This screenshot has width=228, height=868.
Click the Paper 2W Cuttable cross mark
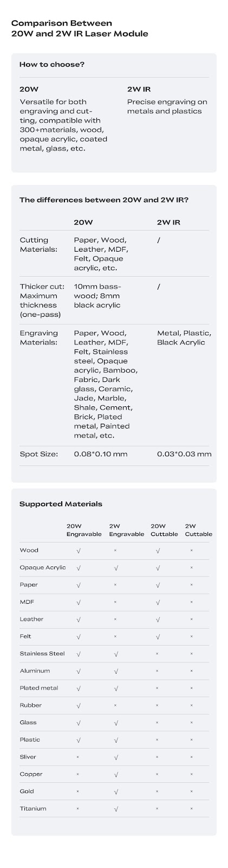pyautogui.click(x=191, y=585)
